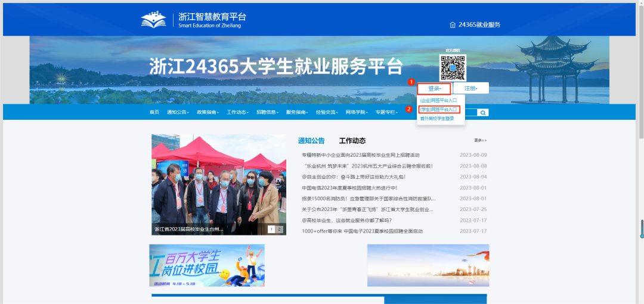Viewport: 644px width, 304px height.
Task: Open news "乐业杭州 筑梦未来" 云聘会报名
Action: click(367, 166)
